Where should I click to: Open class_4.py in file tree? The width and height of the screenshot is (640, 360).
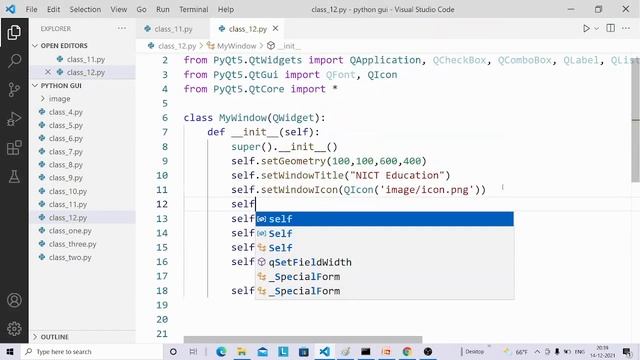tap(66, 112)
